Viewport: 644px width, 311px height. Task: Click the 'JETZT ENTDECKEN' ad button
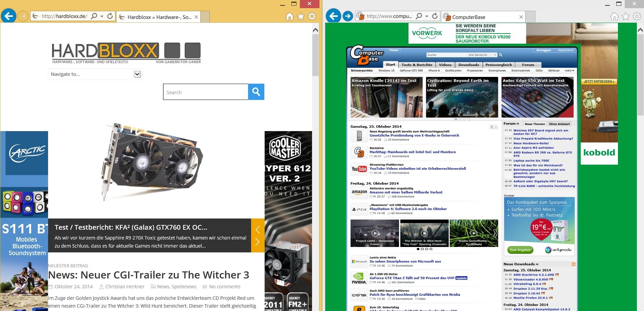[599, 82]
